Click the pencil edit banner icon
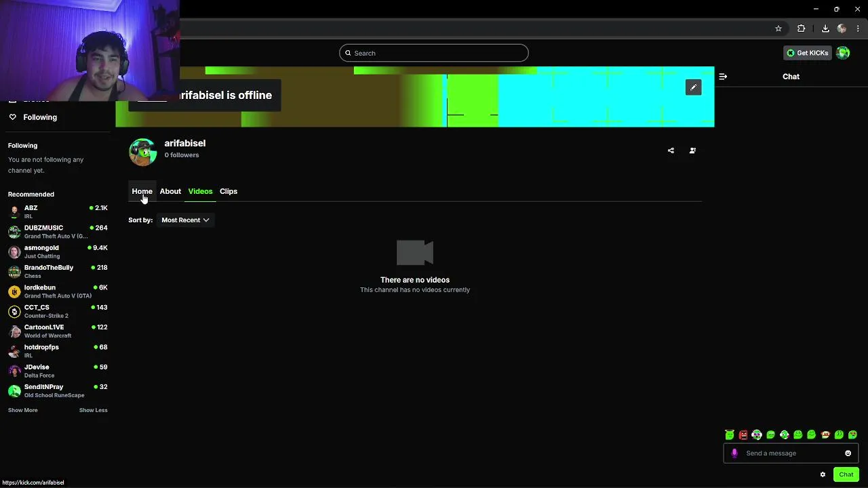Viewport: 868px width, 488px height. click(693, 87)
